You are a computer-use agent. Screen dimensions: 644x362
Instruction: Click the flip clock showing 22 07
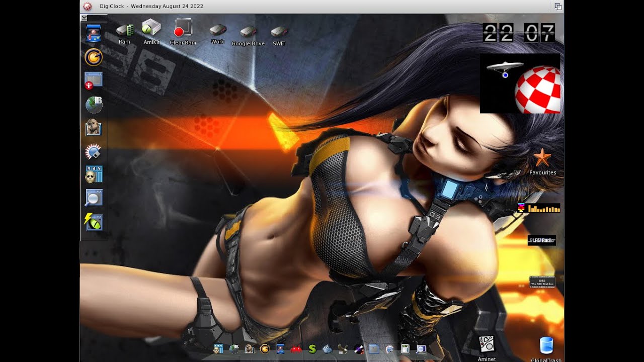click(519, 33)
